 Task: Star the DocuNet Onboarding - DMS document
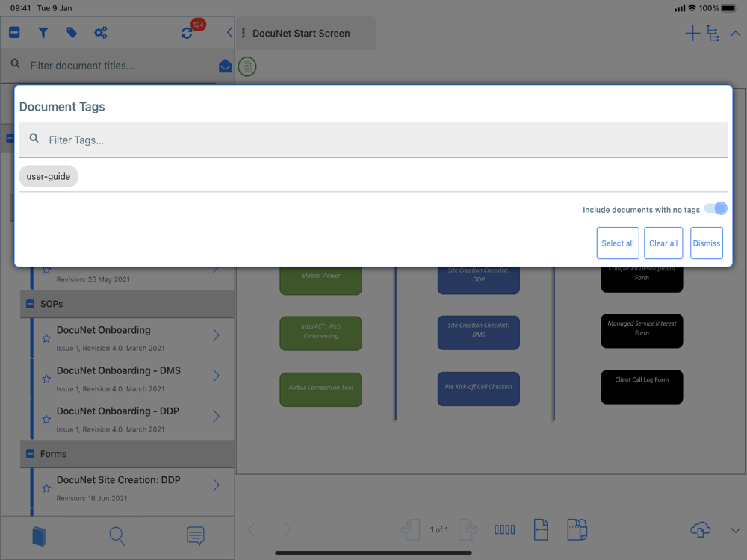point(46,379)
